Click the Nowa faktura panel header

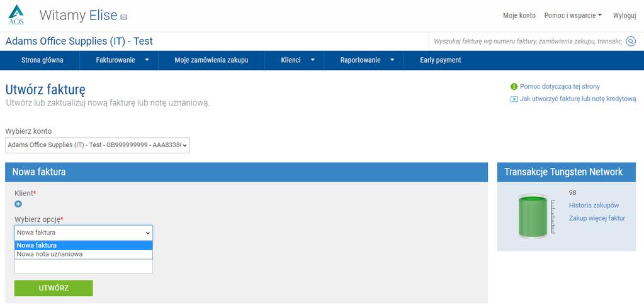[x=246, y=172]
